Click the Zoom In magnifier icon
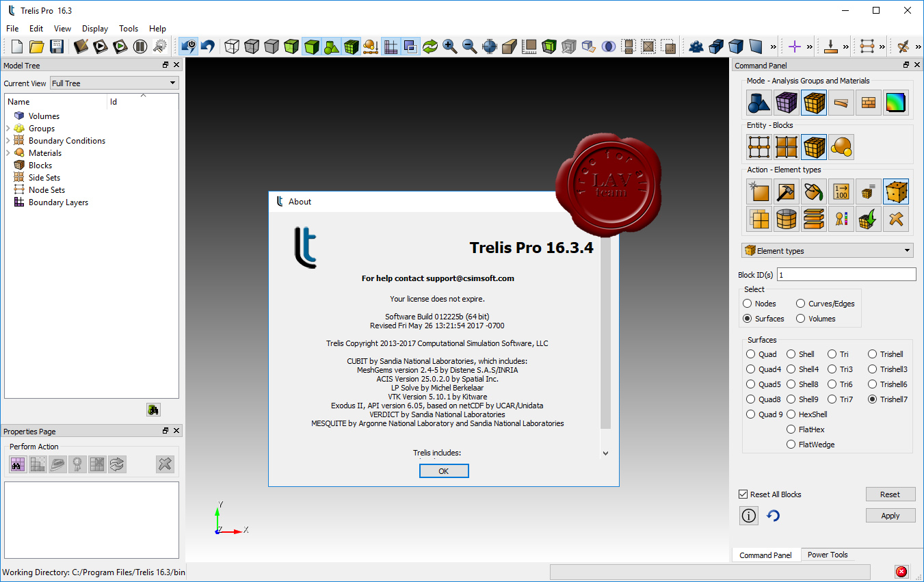Screen dimensions: 924x582 click(450, 47)
